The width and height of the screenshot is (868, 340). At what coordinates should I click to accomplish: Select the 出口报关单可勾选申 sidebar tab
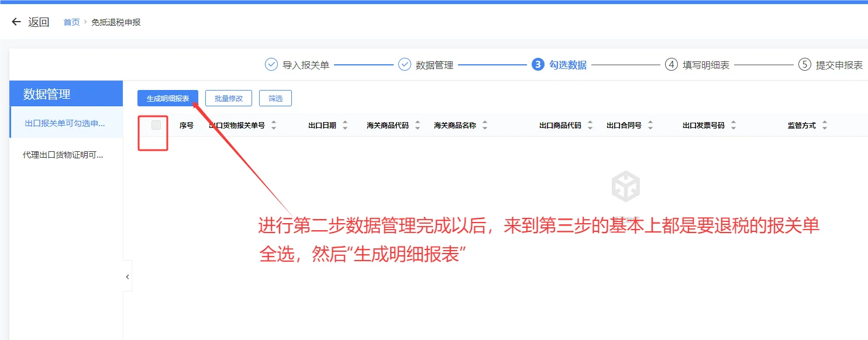click(x=66, y=123)
